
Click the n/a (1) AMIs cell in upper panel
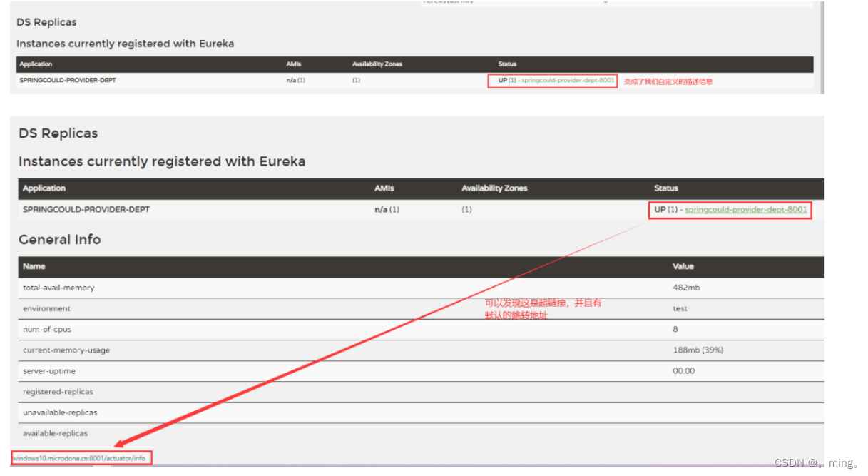click(296, 81)
